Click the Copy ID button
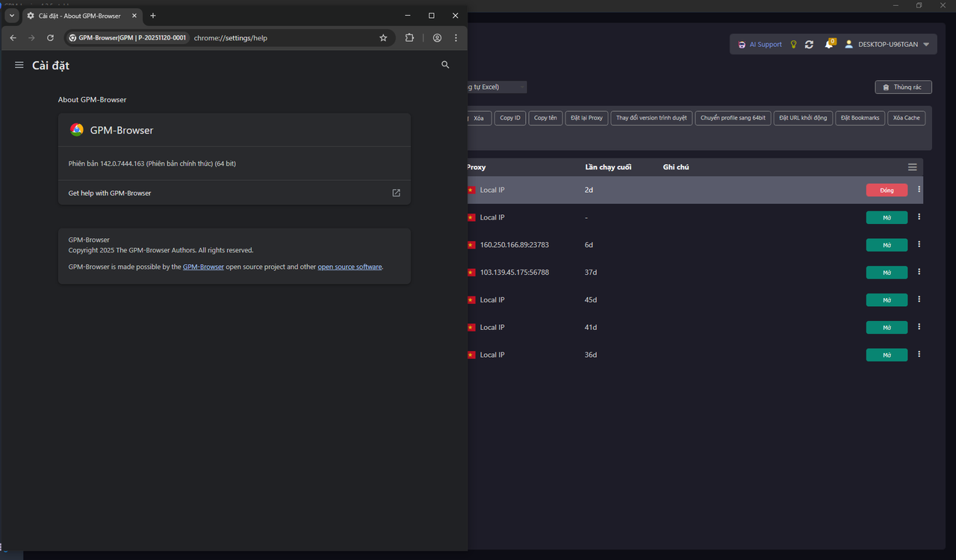This screenshot has height=560, width=956. coord(510,118)
